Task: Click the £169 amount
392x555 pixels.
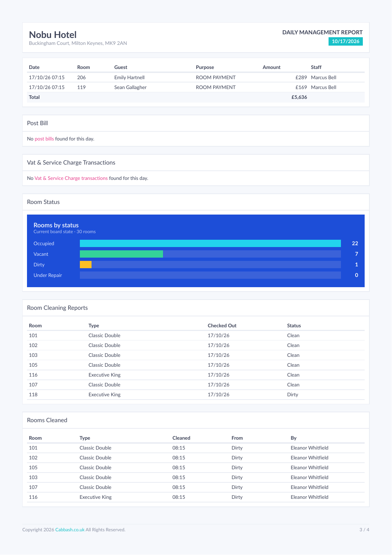Action: pos(301,87)
